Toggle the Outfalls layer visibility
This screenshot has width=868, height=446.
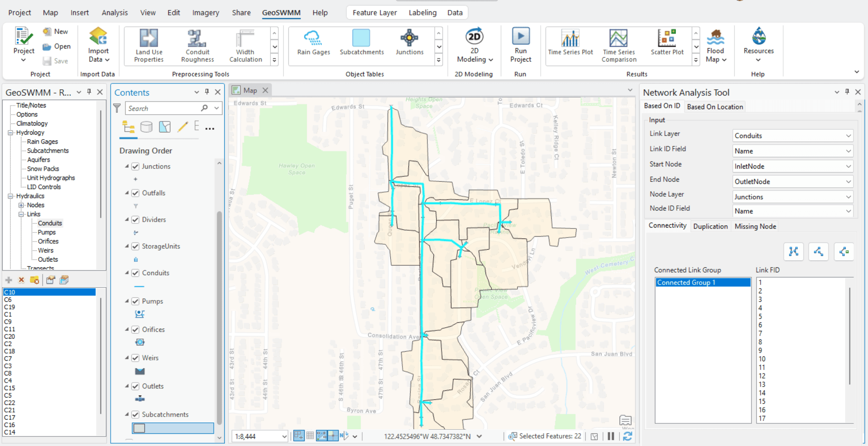(x=135, y=193)
